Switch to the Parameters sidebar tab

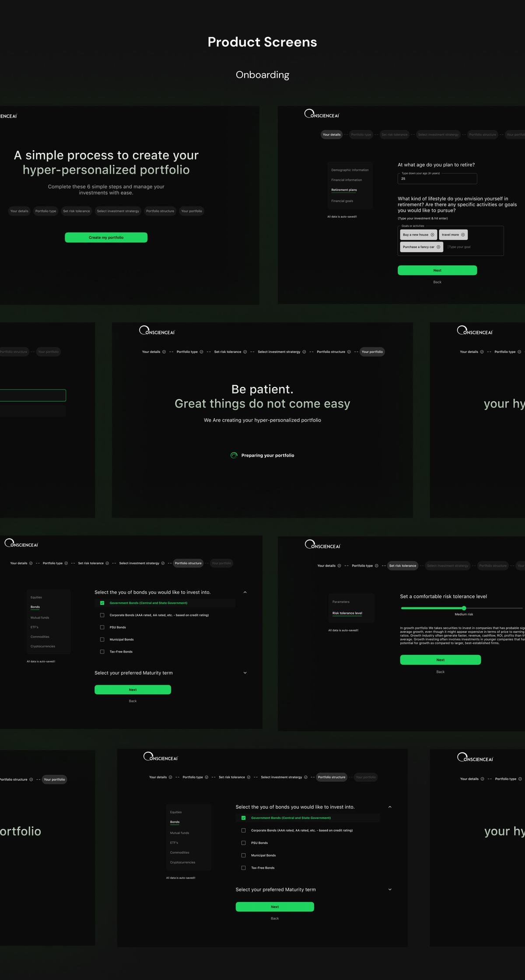(341, 602)
